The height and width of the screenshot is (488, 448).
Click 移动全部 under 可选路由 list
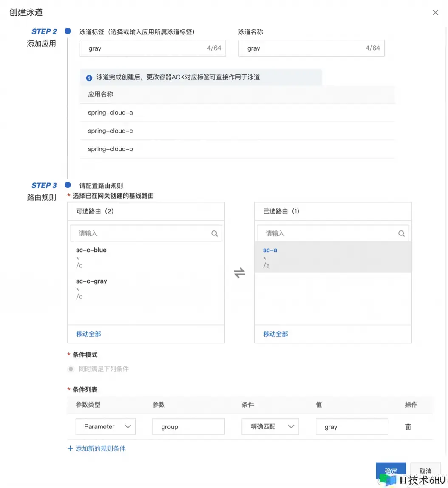88,334
